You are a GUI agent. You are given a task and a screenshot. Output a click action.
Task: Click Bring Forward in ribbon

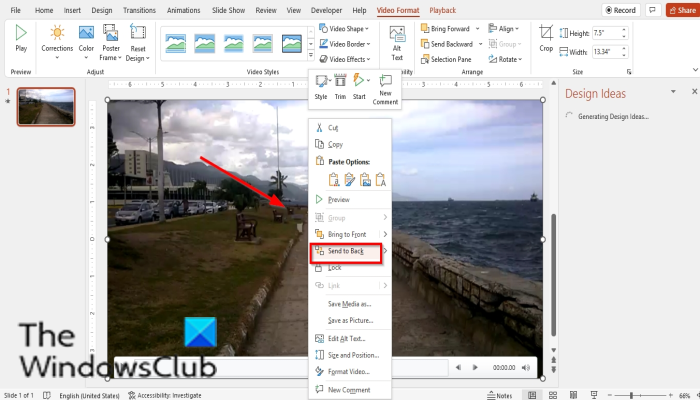[446, 29]
